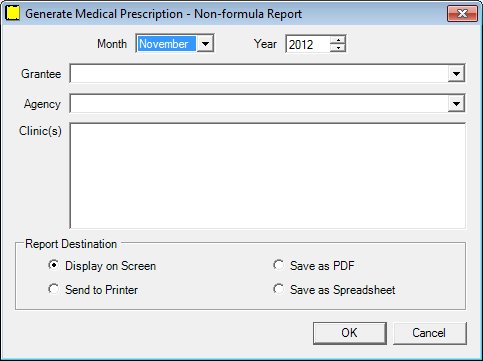Viewport: 483px width, 361px height.
Task: Select the Display on Screen radio button
Action: click(54, 265)
